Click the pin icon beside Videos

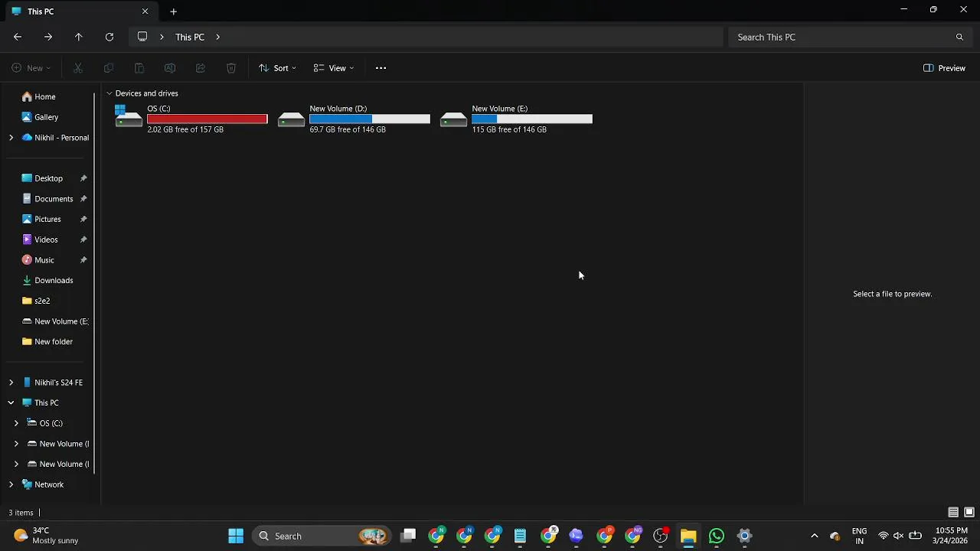tap(83, 240)
